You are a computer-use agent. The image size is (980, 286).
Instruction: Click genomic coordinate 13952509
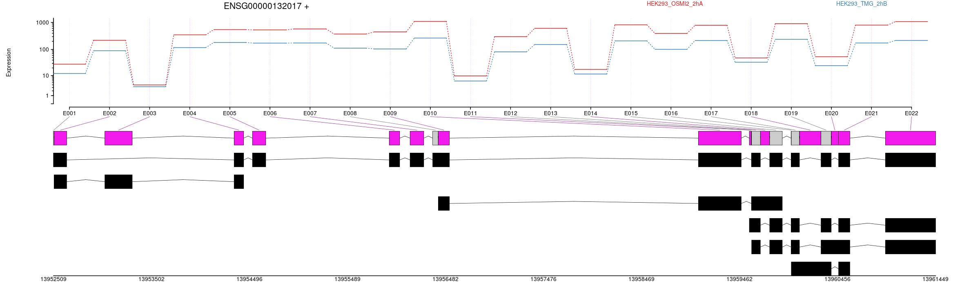pos(53,279)
